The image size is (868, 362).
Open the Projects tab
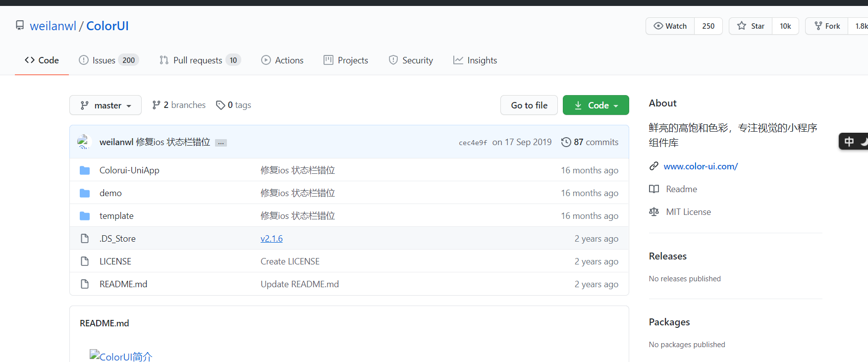coord(346,60)
